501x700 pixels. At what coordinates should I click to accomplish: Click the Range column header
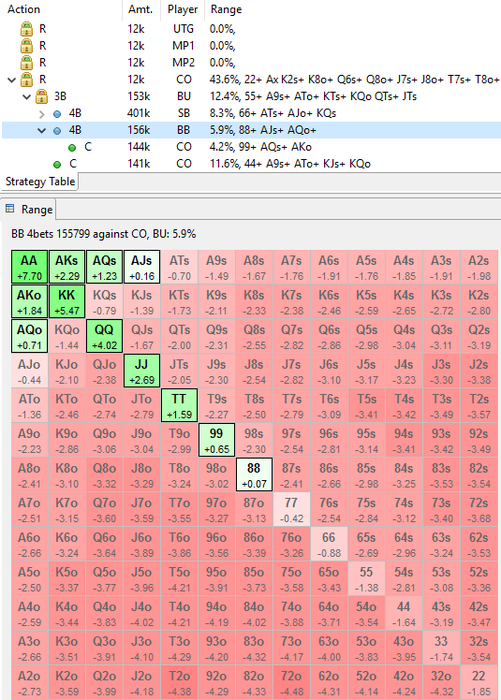(x=226, y=9)
